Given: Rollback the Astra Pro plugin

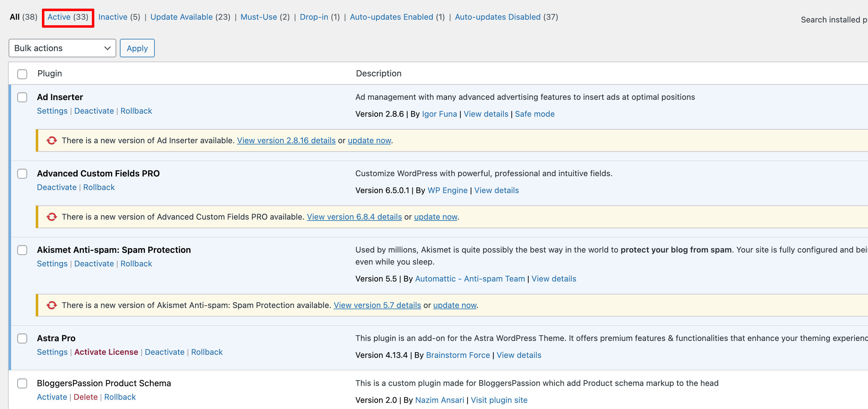Looking at the screenshot, I should tap(207, 352).
